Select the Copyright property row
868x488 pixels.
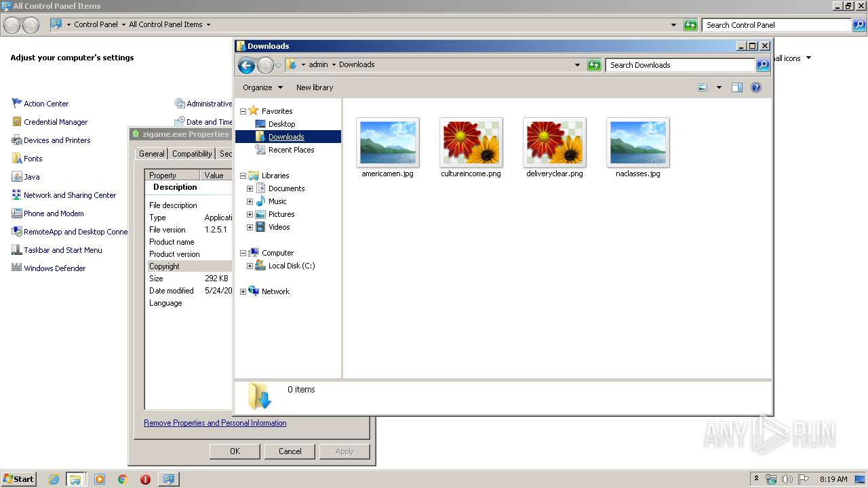(x=189, y=266)
